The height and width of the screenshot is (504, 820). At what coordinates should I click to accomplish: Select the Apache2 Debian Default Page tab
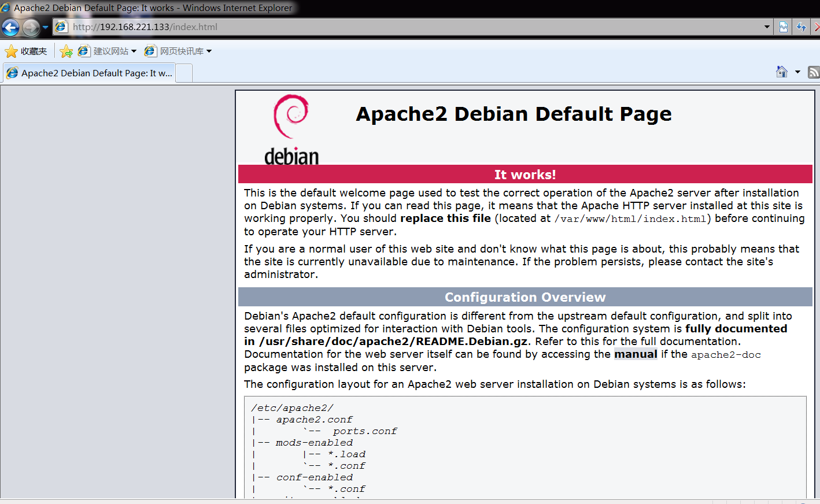coord(90,73)
